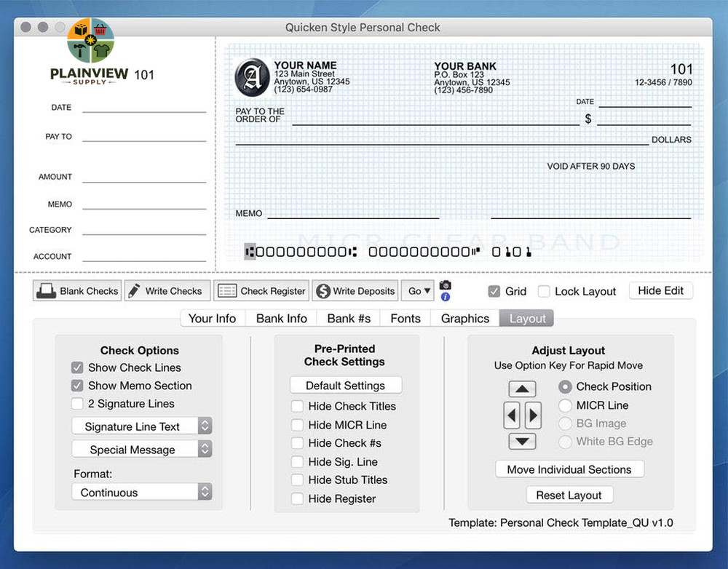Image resolution: width=728 pixels, height=569 pixels.
Task: Switch to the Fonts tab
Action: pyautogui.click(x=405, y=319)
